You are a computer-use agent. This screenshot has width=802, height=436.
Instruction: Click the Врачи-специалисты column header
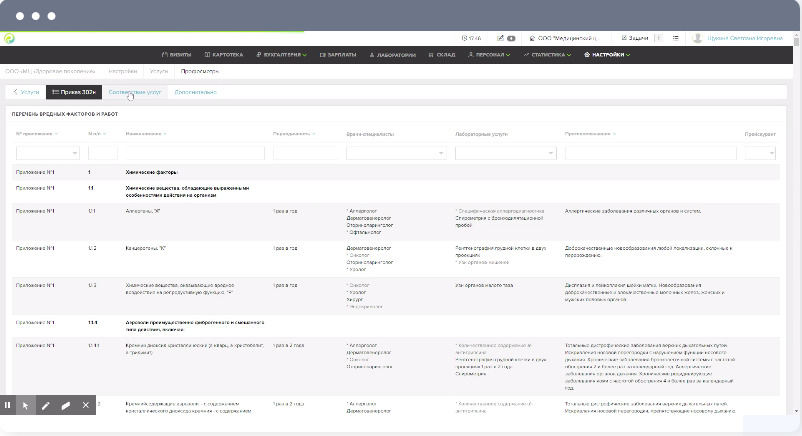pos(370,134)
